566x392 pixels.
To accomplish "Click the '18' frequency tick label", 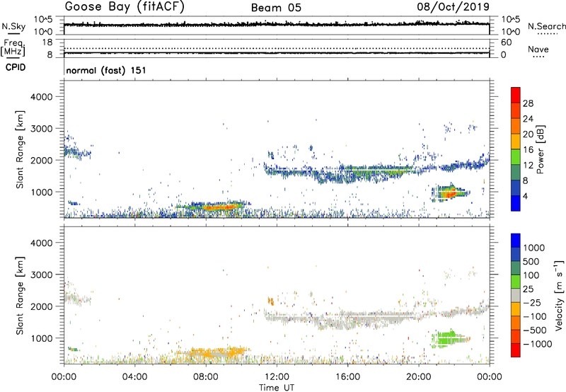I will tap(47, 42).
